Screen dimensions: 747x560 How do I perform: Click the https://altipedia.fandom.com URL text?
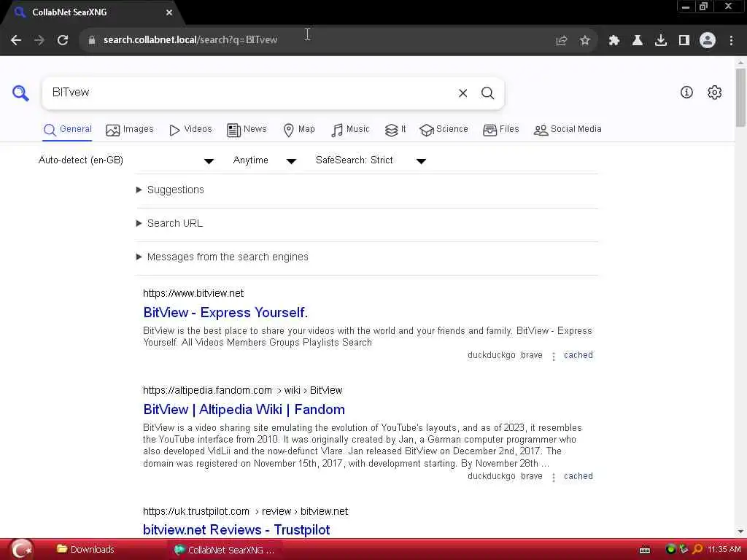(207, 391)
